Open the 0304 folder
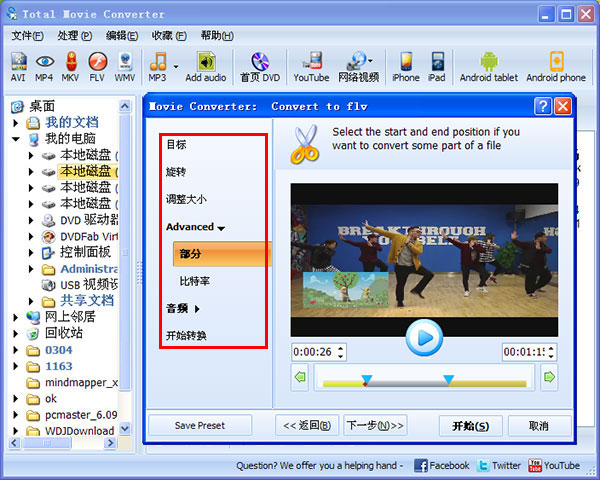600x480 pixels. [59, 350]
